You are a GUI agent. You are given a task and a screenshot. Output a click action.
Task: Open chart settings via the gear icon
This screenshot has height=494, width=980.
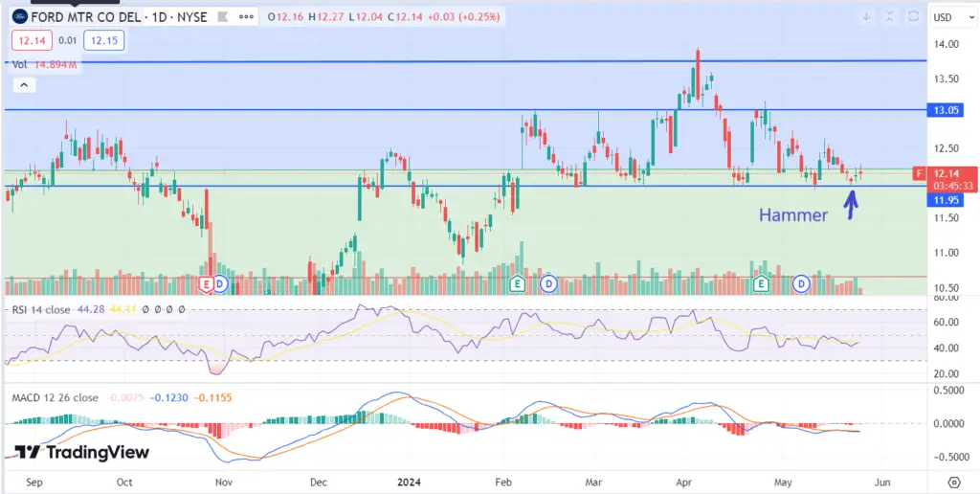[954, 483]
